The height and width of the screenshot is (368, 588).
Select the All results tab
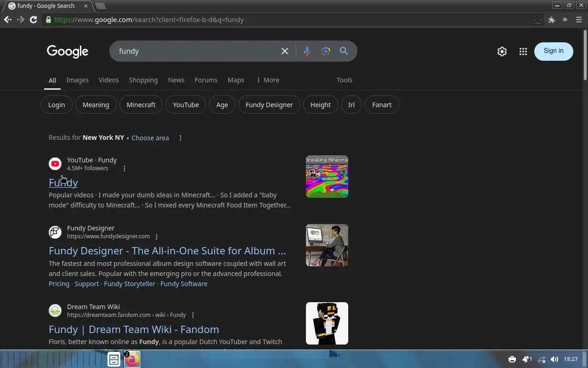[52, 80]
